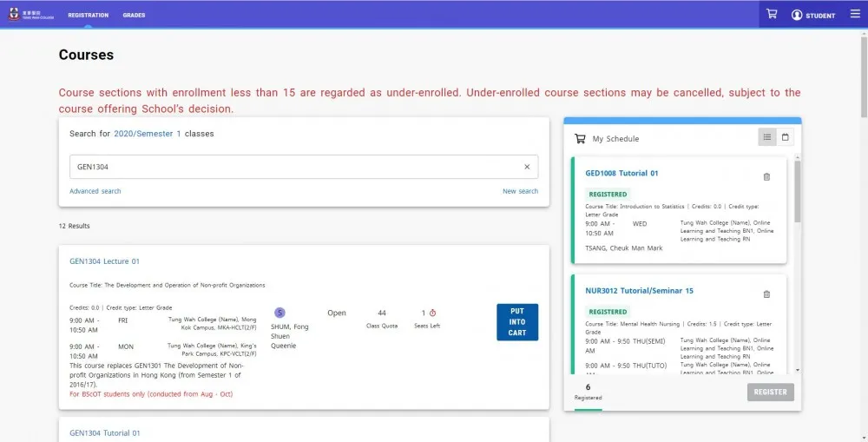Click instructor avatar for SHUM, Fong Shuen

pyautogui.click(x=279, y=313)
